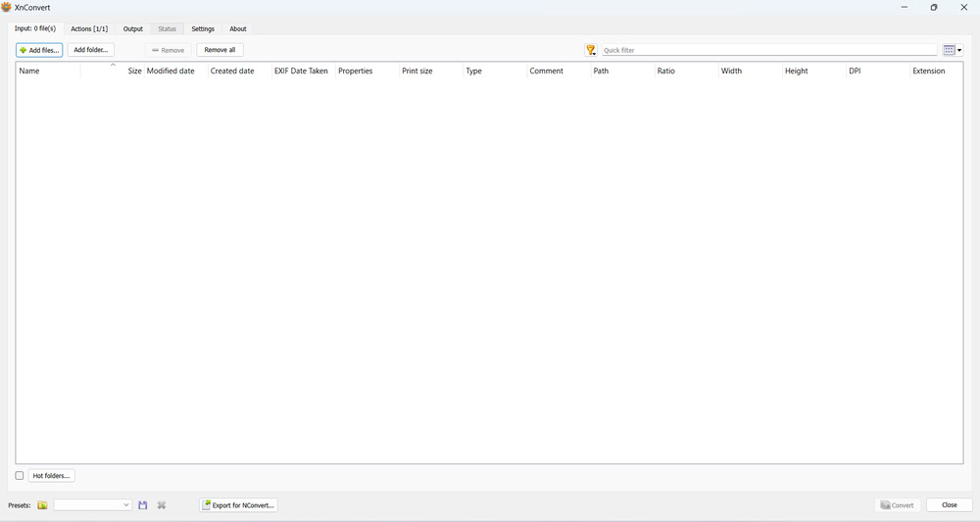The width and height of the screenshot is (980, 522).
Task: Click the Add files button
Action: coord(39,50)
